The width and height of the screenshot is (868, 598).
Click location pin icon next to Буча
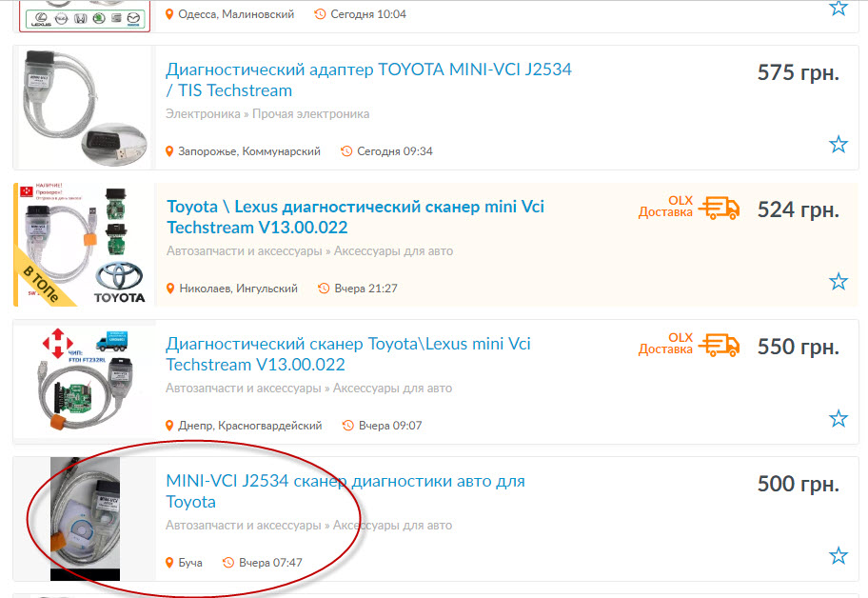coord(170,563)
